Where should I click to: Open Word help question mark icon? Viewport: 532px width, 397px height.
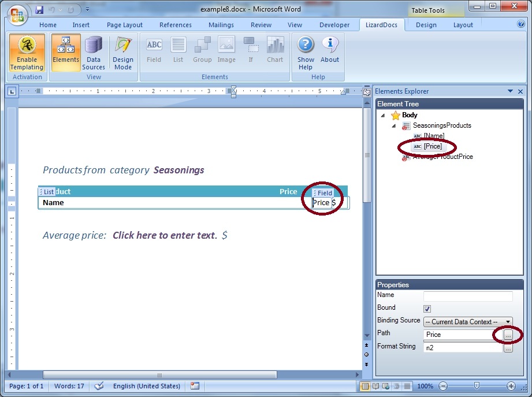click(x=521, y=24)
